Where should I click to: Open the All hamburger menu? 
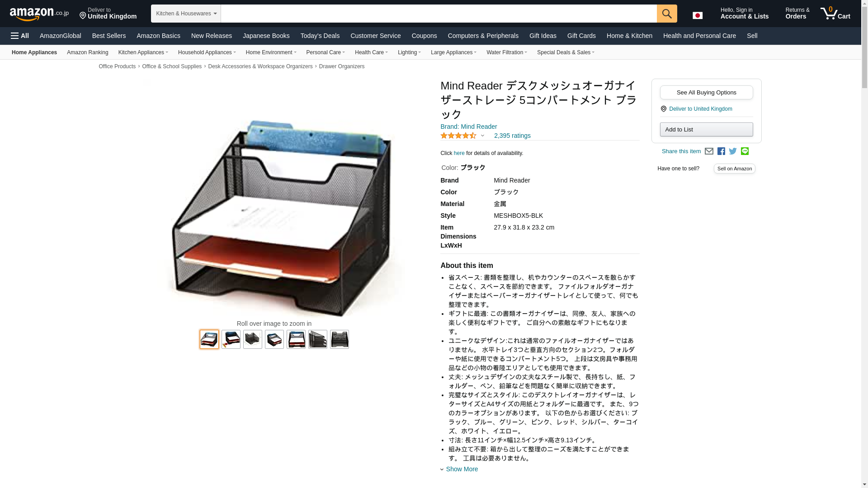coord(20,36)
